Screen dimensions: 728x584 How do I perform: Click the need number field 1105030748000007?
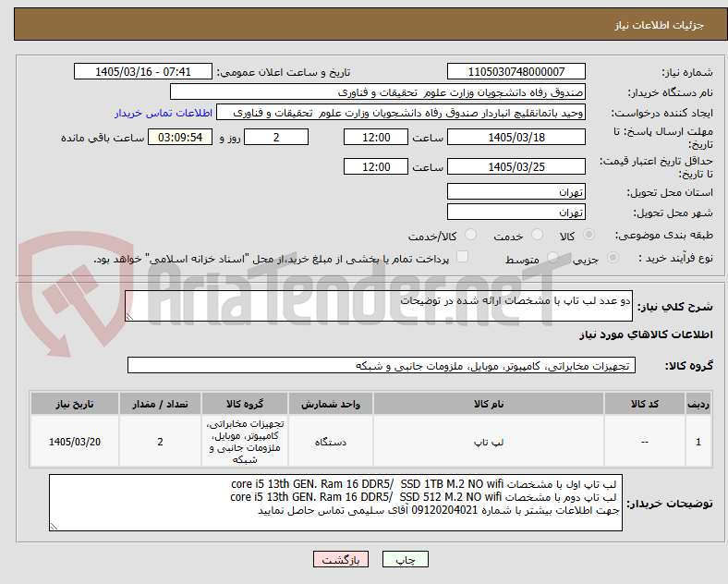click(516, 71)
